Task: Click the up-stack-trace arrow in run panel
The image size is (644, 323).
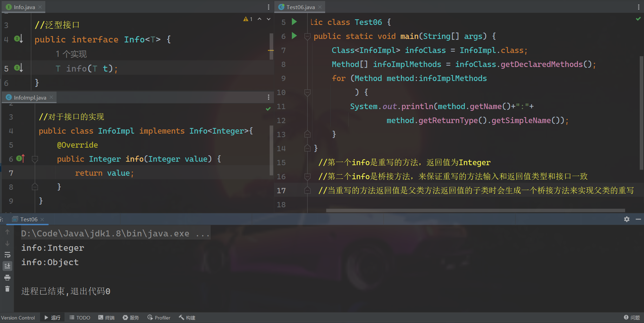Action: click(7, 232)
